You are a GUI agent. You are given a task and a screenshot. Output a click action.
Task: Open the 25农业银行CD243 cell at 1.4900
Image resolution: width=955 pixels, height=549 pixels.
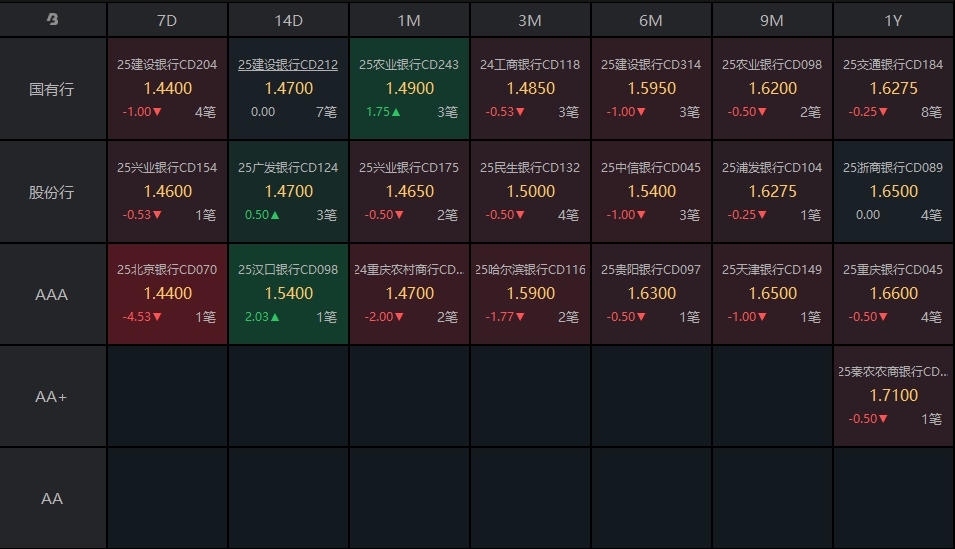pos(409,89)
